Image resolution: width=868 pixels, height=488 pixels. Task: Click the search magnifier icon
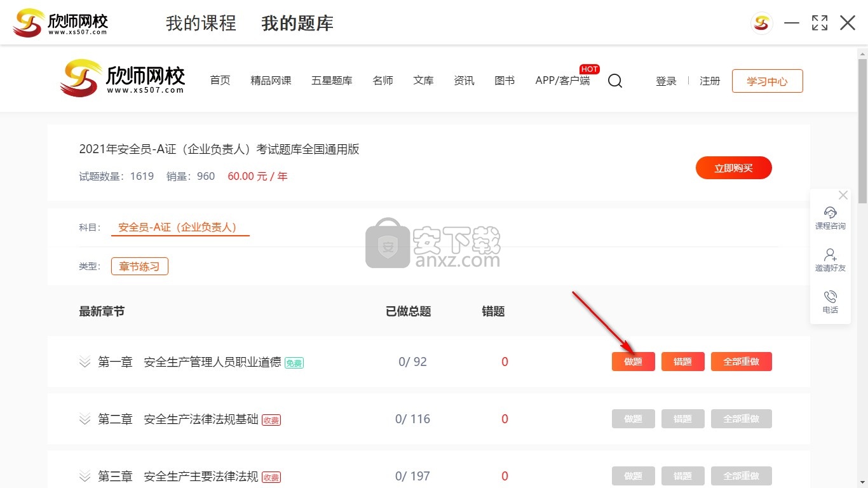click(615, 81)
